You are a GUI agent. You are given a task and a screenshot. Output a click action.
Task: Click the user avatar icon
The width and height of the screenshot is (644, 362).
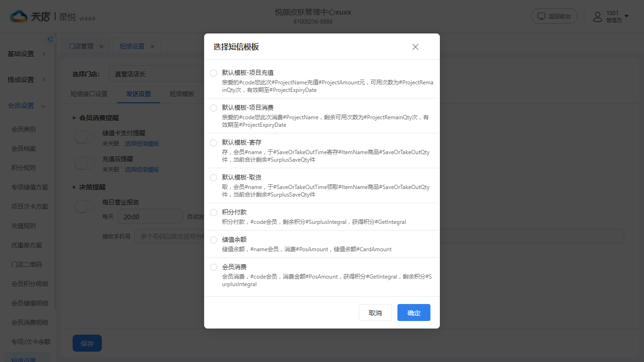[x=598, y=16]
